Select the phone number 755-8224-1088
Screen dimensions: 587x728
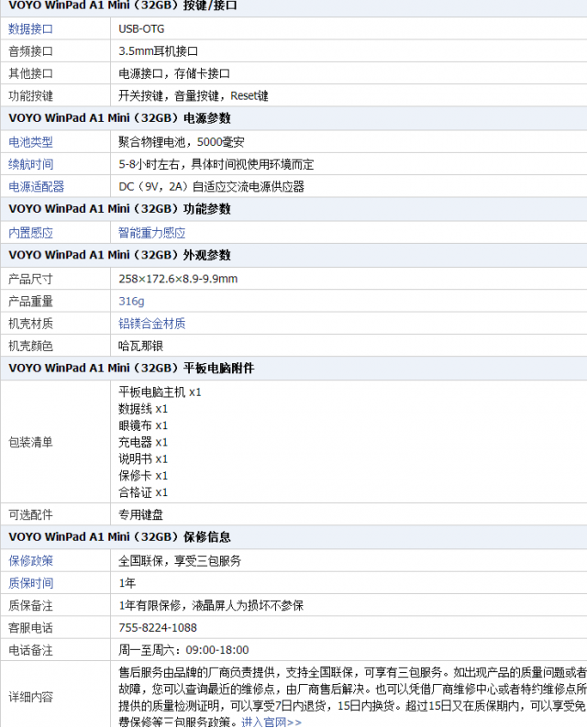tap(158, 628)
